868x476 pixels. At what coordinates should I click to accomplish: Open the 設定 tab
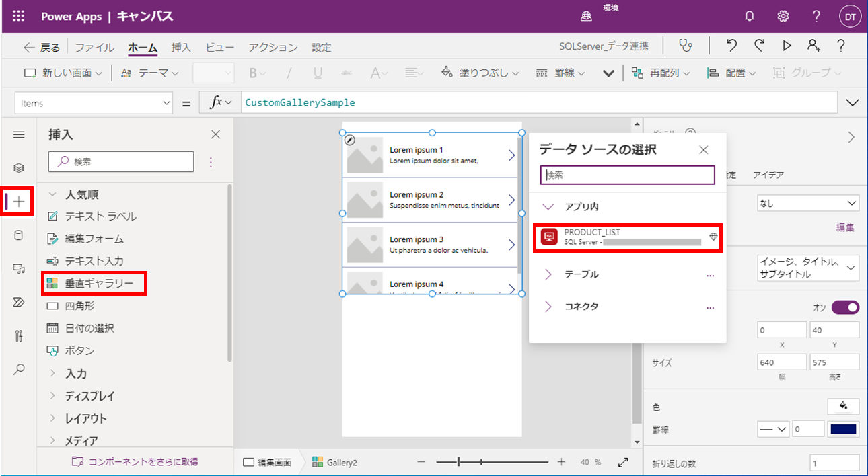click(322, 47)
